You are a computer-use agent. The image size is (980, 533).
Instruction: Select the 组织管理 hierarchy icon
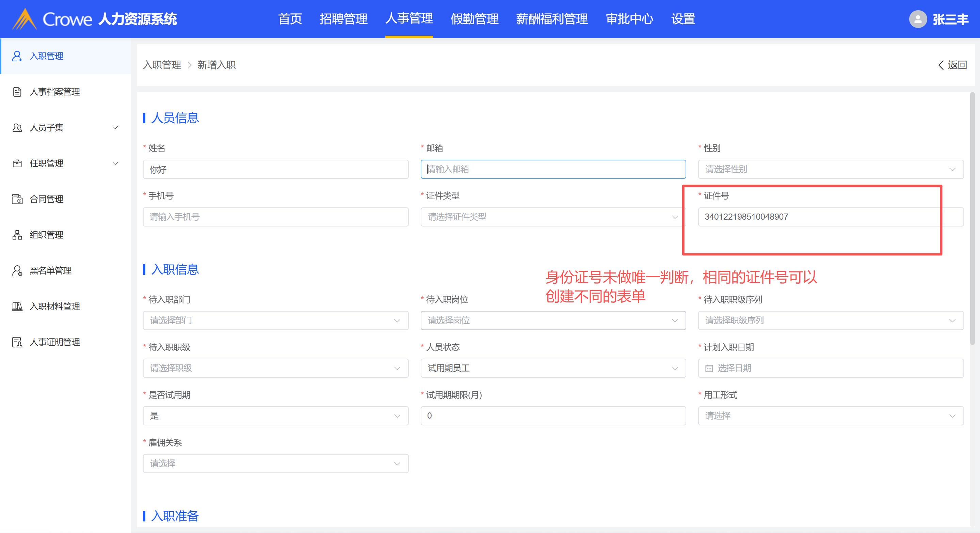point(17,235)
